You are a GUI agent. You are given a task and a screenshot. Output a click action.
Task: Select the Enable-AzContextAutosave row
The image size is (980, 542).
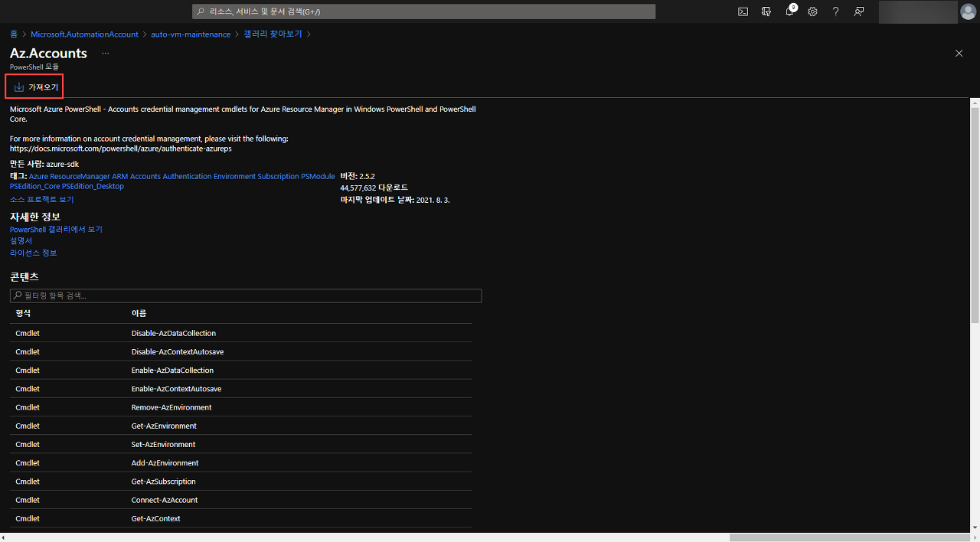pyautogui.click(x=241, y=389)
